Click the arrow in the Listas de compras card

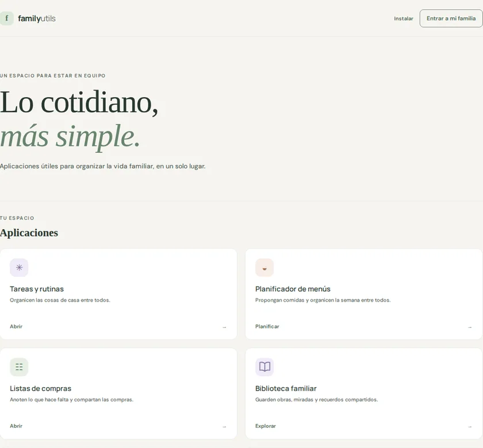tap(224, 427)
